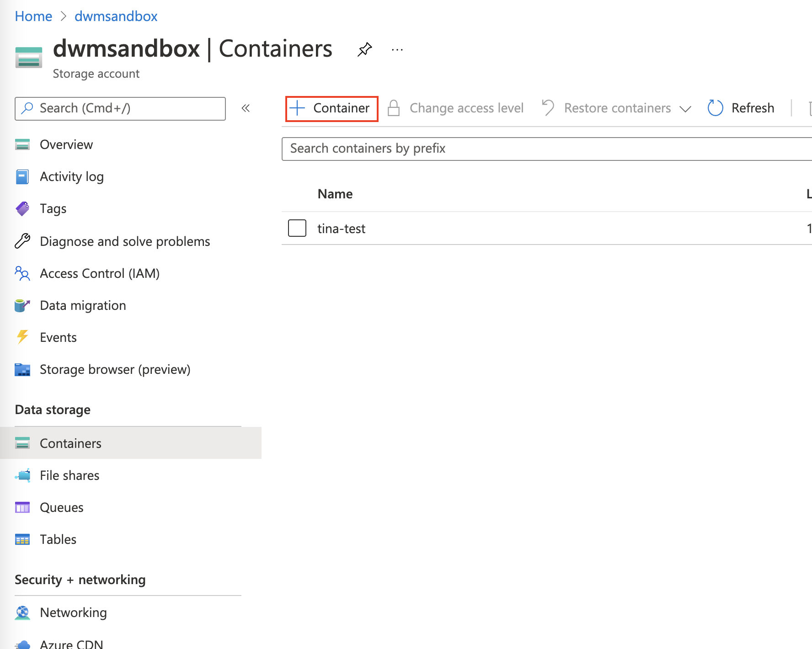Open the tina-test container

click(342, 229)
